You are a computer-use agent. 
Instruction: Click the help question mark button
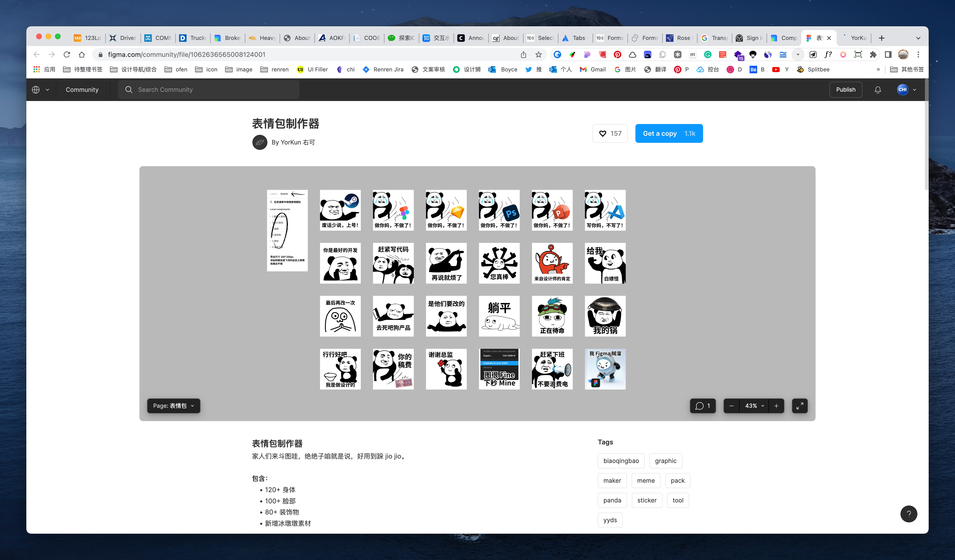pyautogui.click(x=908, y=514)
